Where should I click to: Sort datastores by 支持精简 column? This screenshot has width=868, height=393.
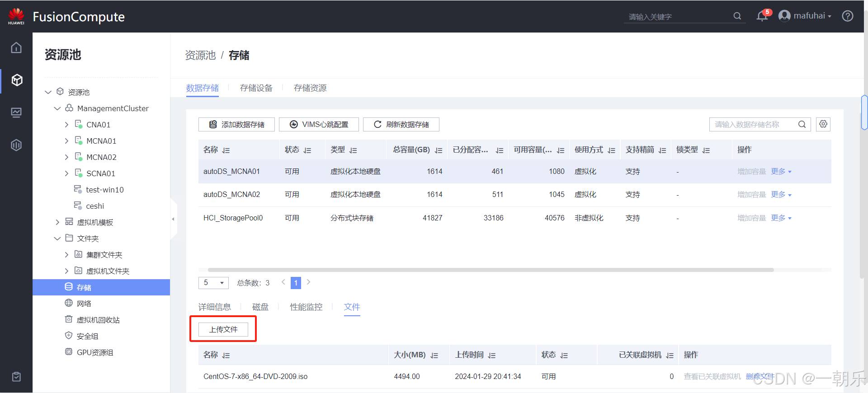pyautogui.click(x=662, y=150)
